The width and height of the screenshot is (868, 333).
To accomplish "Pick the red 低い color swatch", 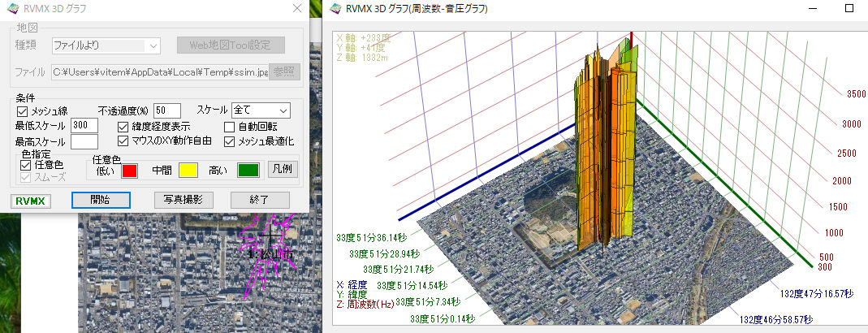I will point(130,171).
